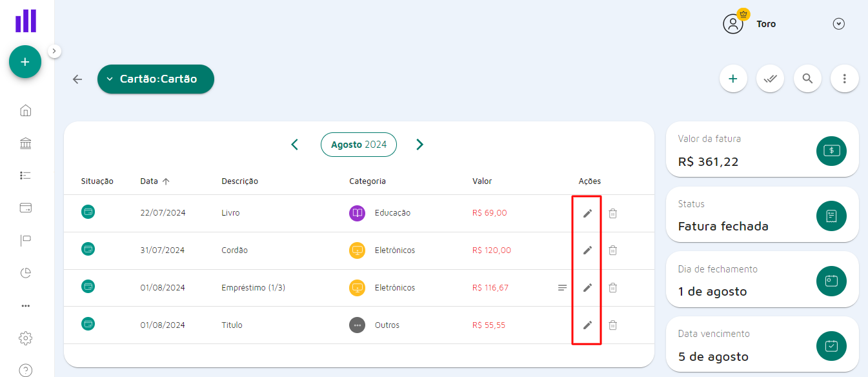Edit the Livro transaction with pencil icon
Image resolution: width=868 pixels, height=377 pixels.
click(x=587, y=213)
